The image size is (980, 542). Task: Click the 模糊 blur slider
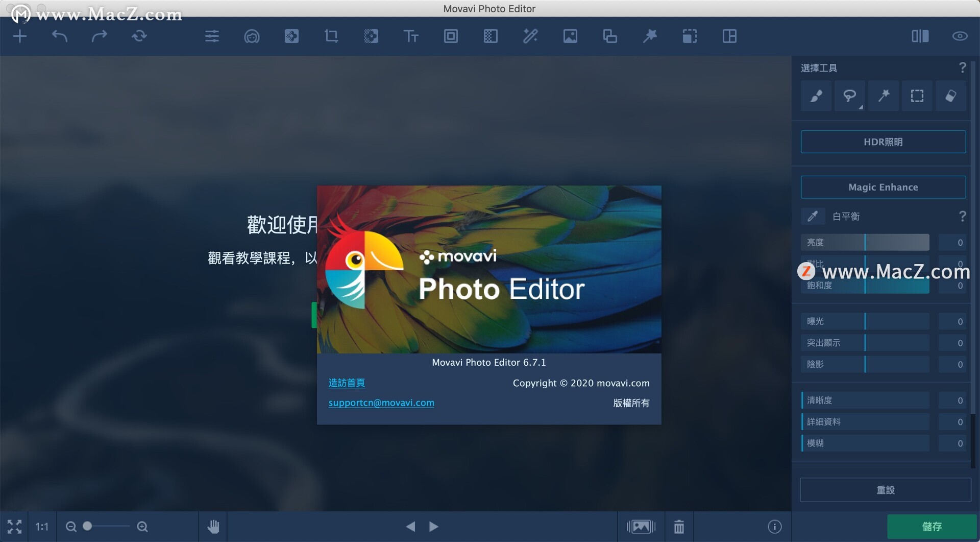coord(865,444)
